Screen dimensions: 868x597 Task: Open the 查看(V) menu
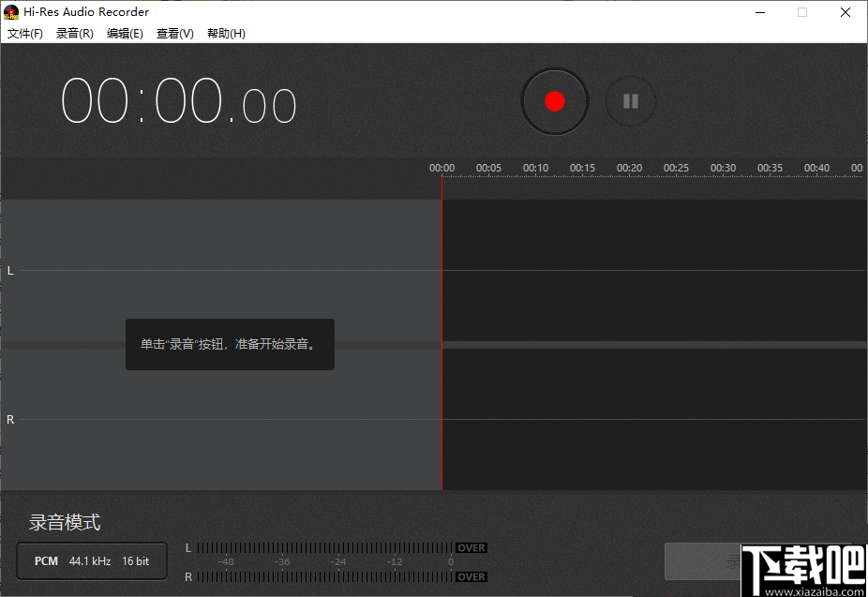point(174,33)
